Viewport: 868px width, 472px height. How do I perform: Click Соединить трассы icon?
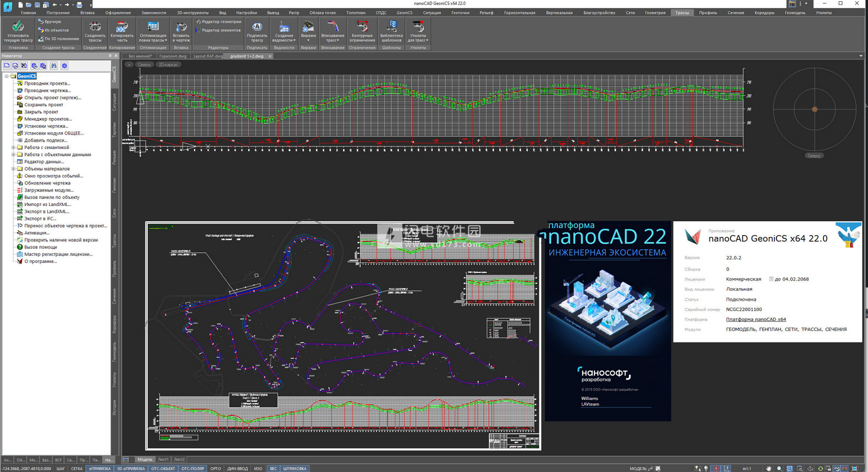point(95,30)
